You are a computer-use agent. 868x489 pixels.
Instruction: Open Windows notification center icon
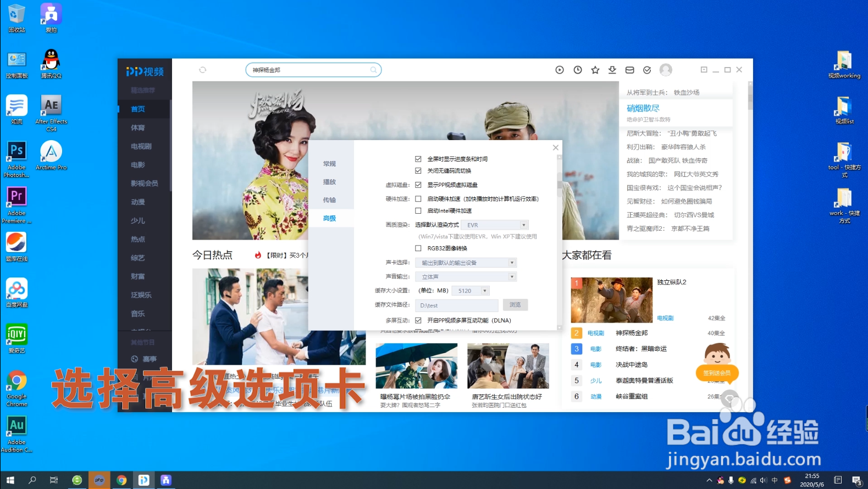[x=856, y=480]
